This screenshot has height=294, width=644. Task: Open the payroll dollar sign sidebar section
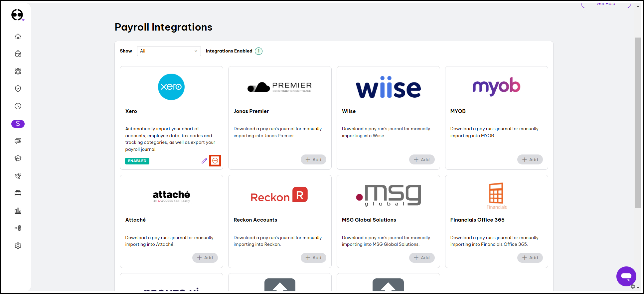pos(18,124)
